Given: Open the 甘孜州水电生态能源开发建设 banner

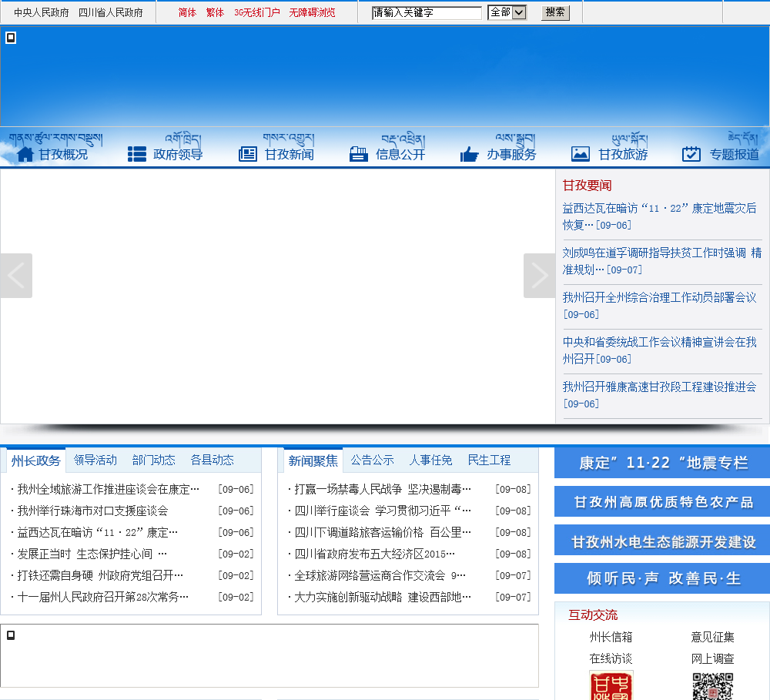Looking at the screenshot, I should [662, 541].
